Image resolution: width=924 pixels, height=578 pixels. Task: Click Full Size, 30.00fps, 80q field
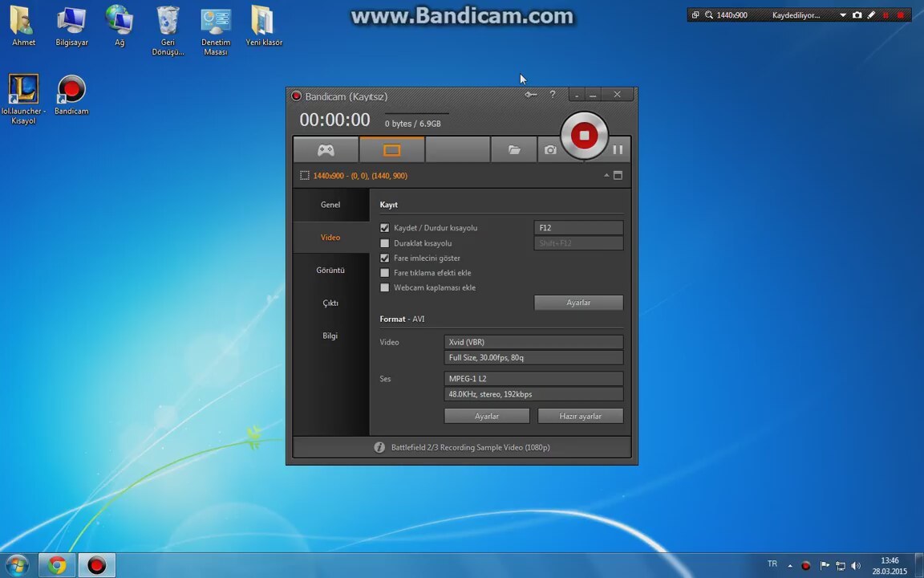[533, 357]
